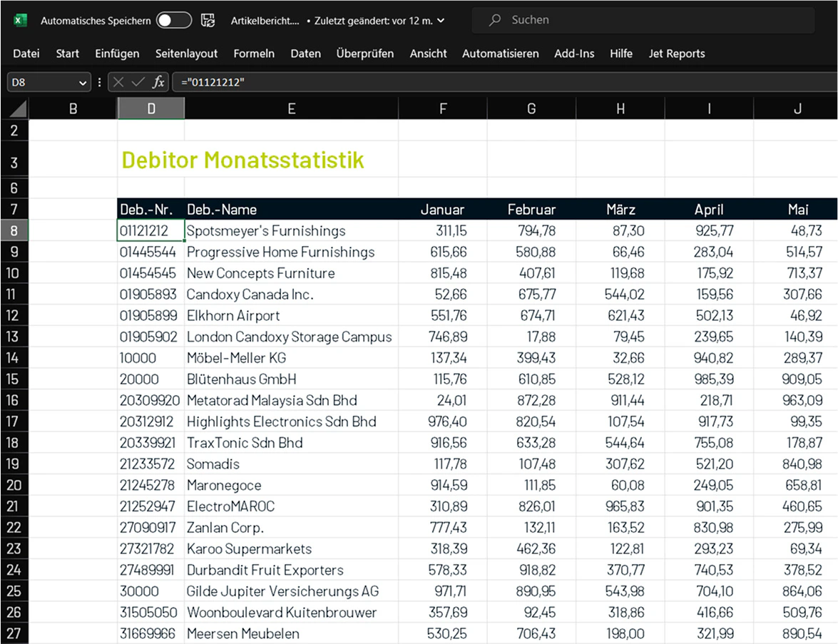Select the TraxTonic Sdn Bhd cell
This screenshot has height=644, width=838.
click(x=291, y=442)
